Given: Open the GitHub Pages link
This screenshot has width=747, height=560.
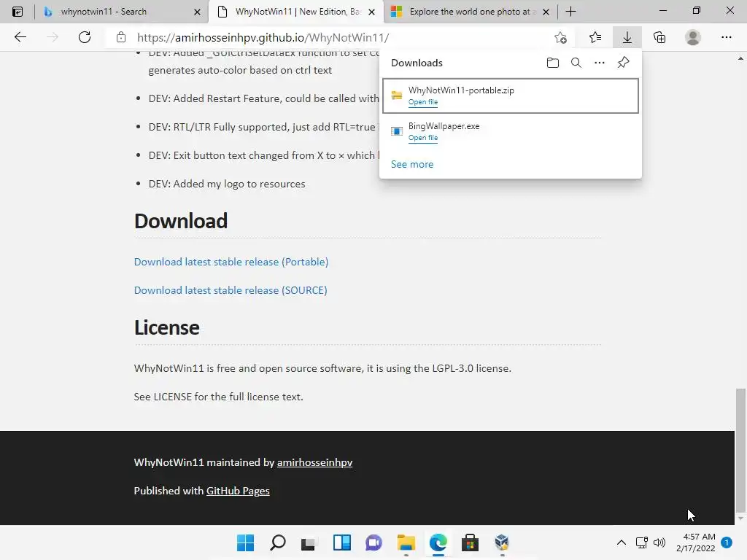Looking at the screenshot, I should click(238, 491).
